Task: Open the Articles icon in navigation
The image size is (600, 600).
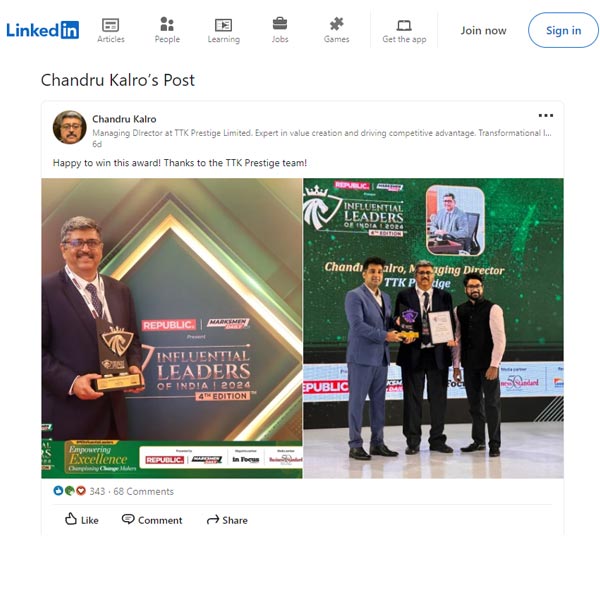Action: pyautogui.click(x=111, y=25)
